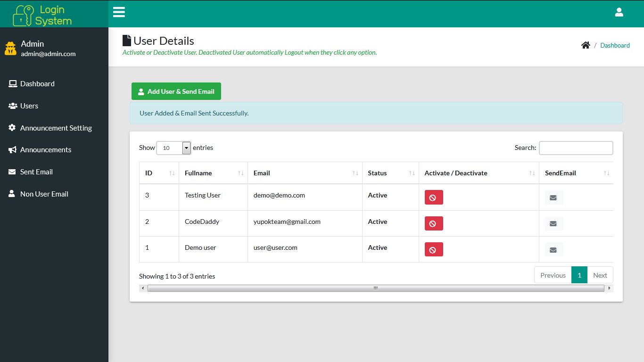The image size is (644, 362).
Task: Click the deactivate icon for Testing User
Action: [433, 197]
